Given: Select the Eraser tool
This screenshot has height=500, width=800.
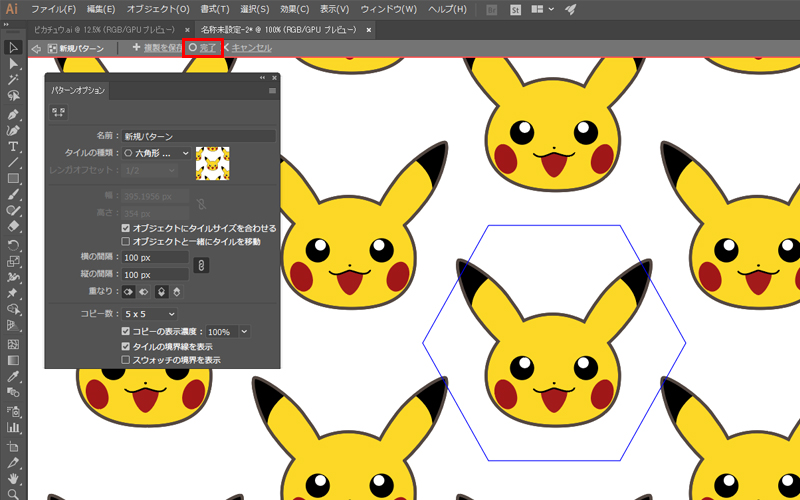Looking at the screenshot, I should [13, 226].
